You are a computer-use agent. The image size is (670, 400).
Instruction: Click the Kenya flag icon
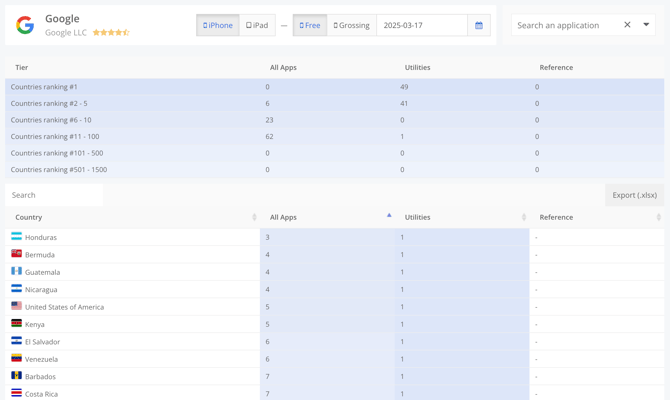coord(16,324)
